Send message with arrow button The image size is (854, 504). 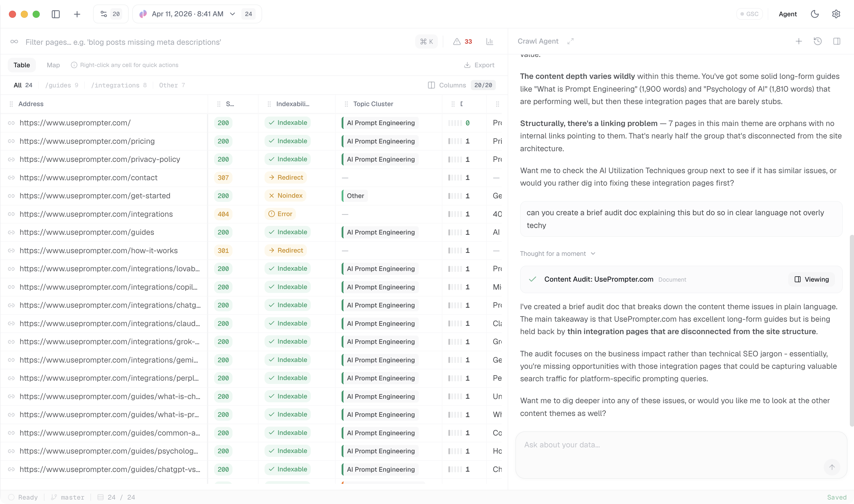tap(831, 467)
